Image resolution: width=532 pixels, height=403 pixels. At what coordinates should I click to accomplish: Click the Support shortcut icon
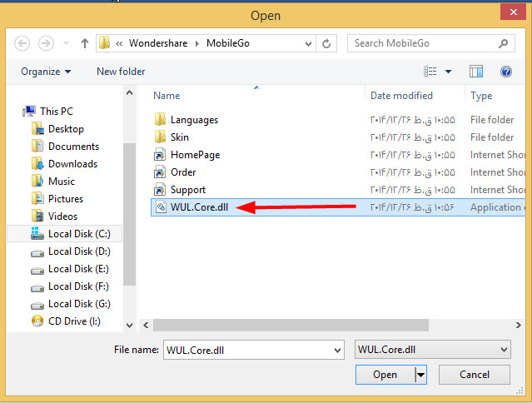160,190
